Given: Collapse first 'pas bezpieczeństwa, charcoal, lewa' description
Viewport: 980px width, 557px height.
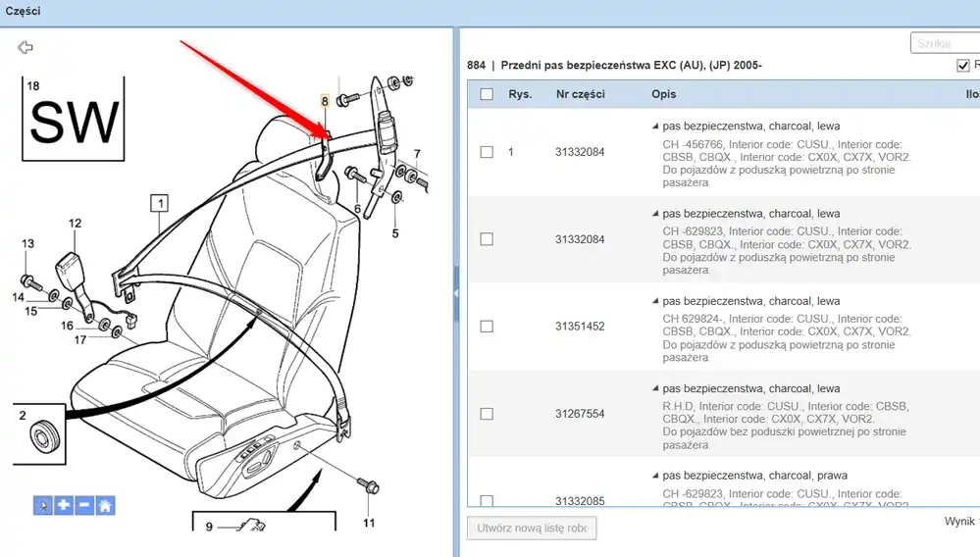Looking at the screenshot, I should (655, 127).
